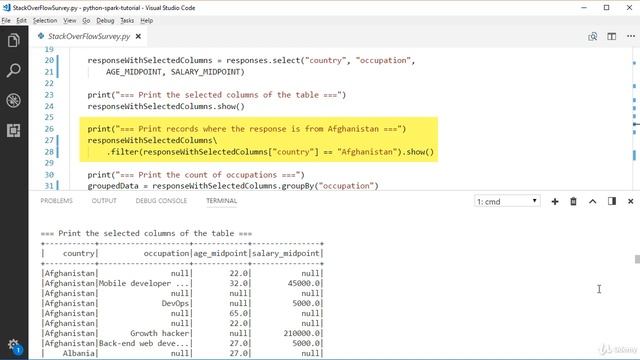Close the terminal panel
Screen dimensions: 640x360
631,201
